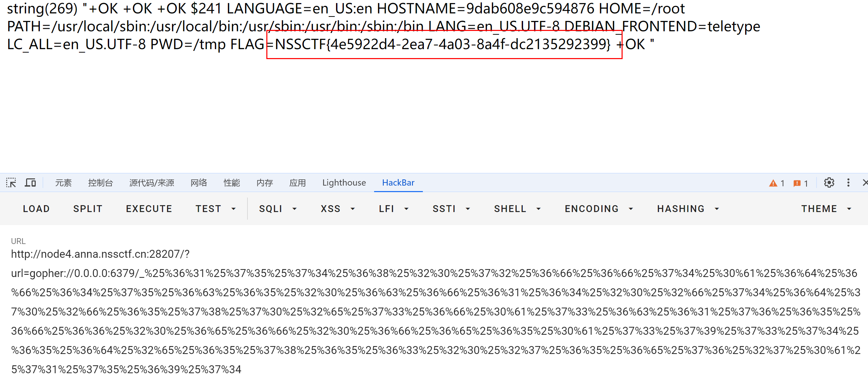Switch to the 元素 tab

[x=63, y=182]
